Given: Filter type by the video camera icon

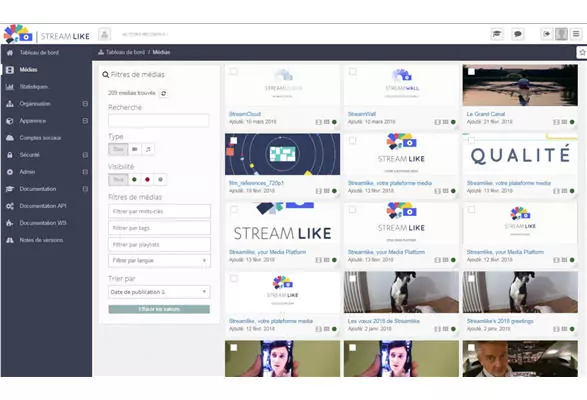Looking at the screenshot, I should coord(135,149).
